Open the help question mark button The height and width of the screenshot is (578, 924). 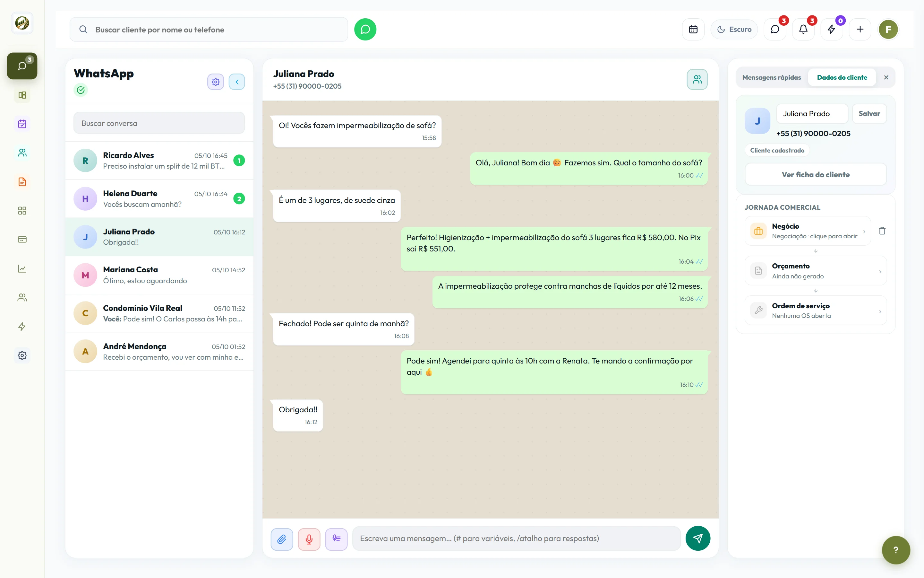(896, 550)
